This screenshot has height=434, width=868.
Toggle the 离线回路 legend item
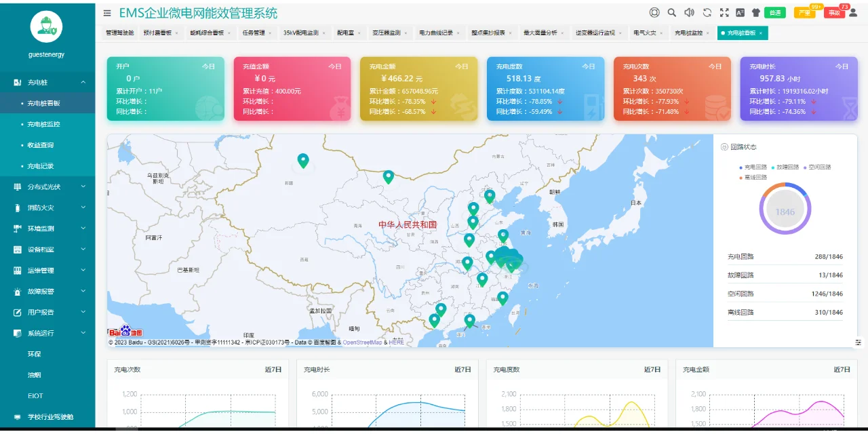coord(754,177)
